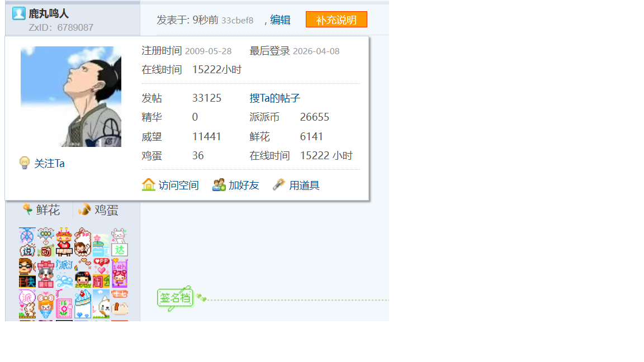Click the lightbulb icon next to 关注Ta
The height and width of the screenshot is (362, 644).
24,163
